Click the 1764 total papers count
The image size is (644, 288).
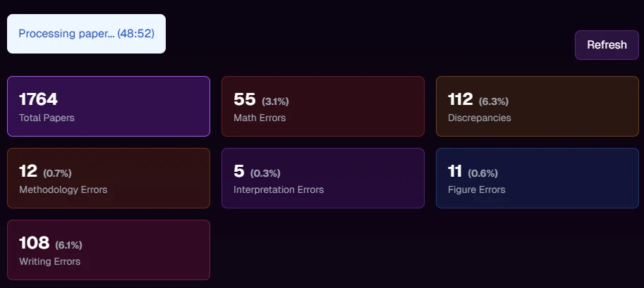[x=38, y=99]
